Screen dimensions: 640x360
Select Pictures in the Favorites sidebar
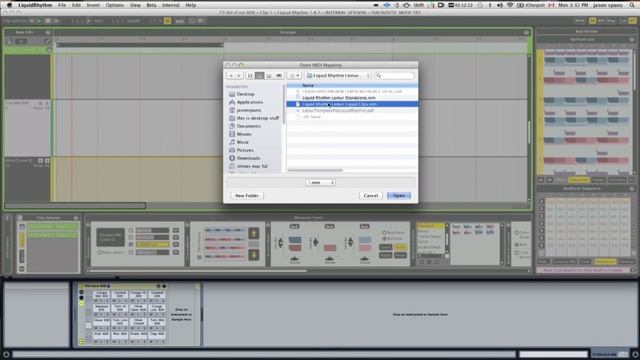pyautogui.click(x=245, y=150)
